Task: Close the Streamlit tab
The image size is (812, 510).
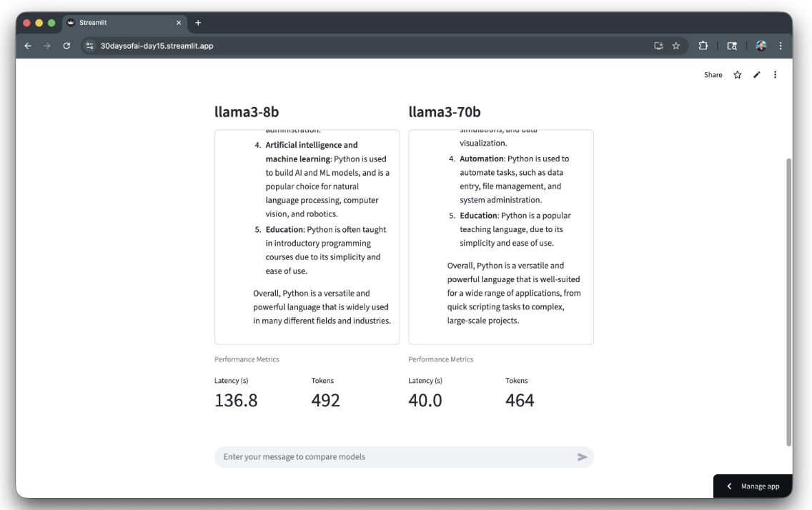Action: click(179, 23)
